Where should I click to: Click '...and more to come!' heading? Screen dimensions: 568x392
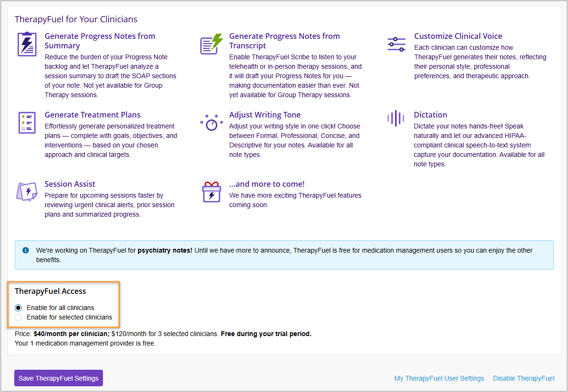(x=267, y=184)
